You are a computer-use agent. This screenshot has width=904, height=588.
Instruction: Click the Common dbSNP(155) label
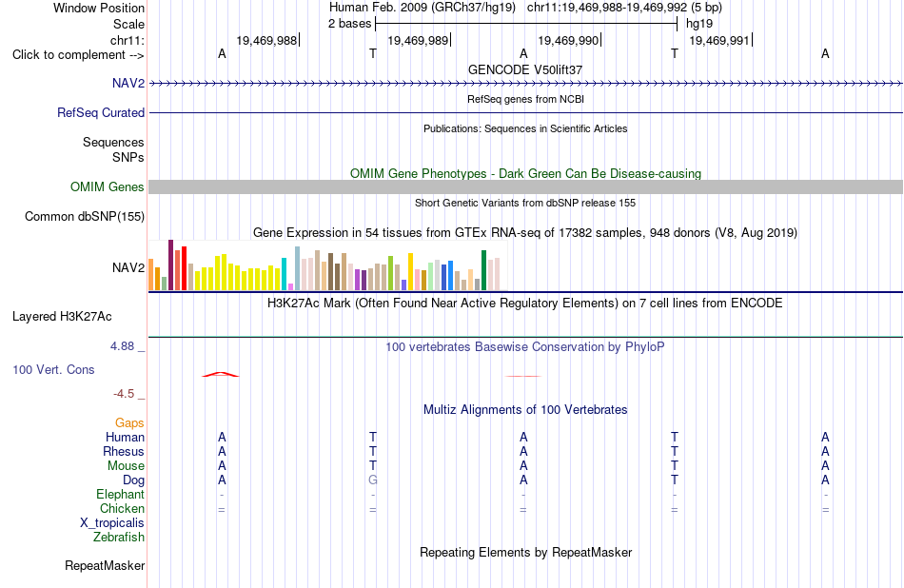pyautogui.click(x=84, y=216)
